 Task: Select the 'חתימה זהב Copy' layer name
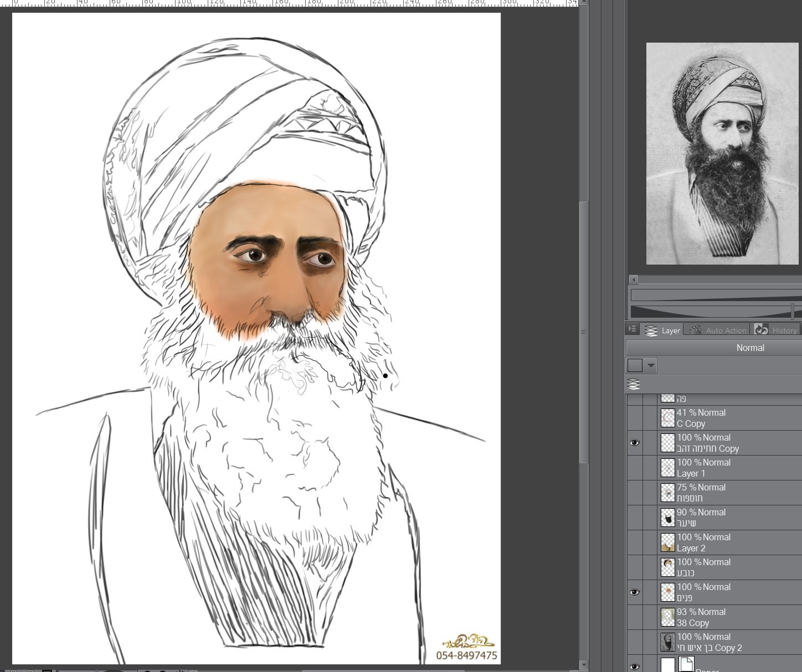[708, 448]
